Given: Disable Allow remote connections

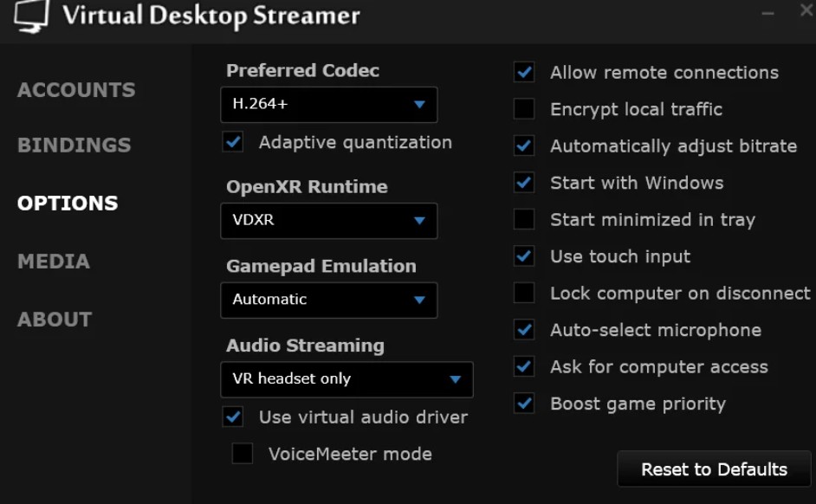Looking at the screenshot, I should (x=523, y=73).
